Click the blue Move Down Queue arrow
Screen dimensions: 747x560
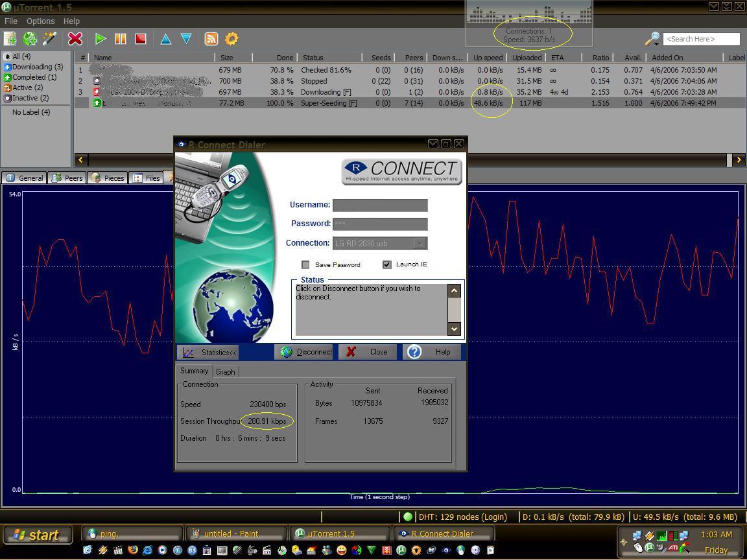click(186, 39)
